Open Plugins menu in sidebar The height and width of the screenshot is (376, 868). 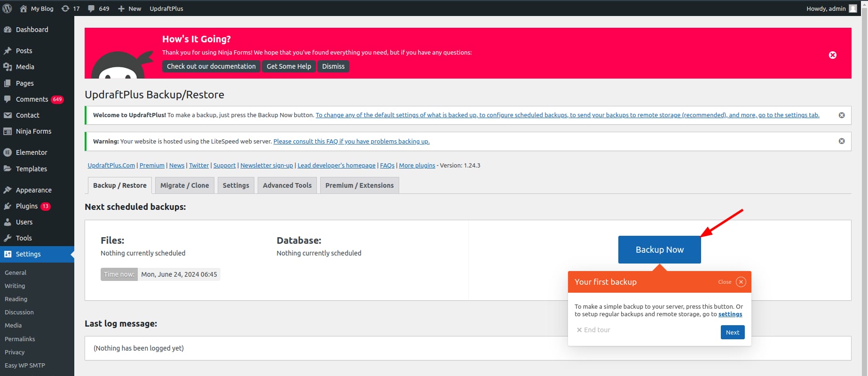[x=27, y=206]
